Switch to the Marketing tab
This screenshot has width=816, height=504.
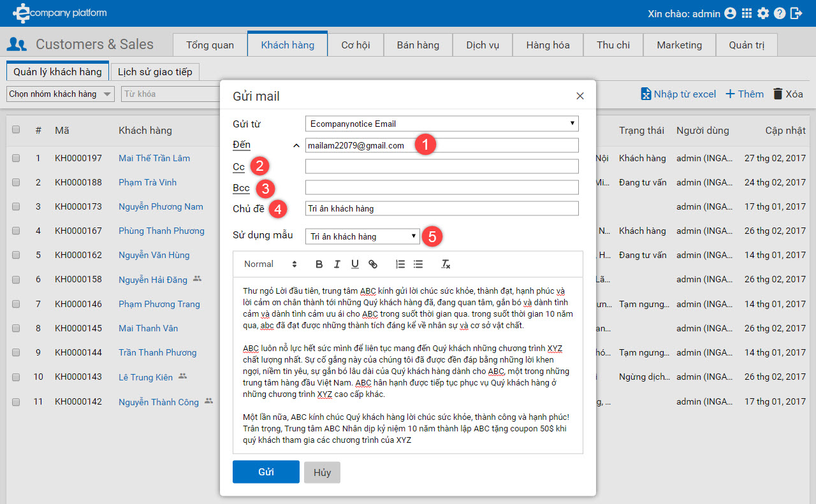tap(680, 45)
